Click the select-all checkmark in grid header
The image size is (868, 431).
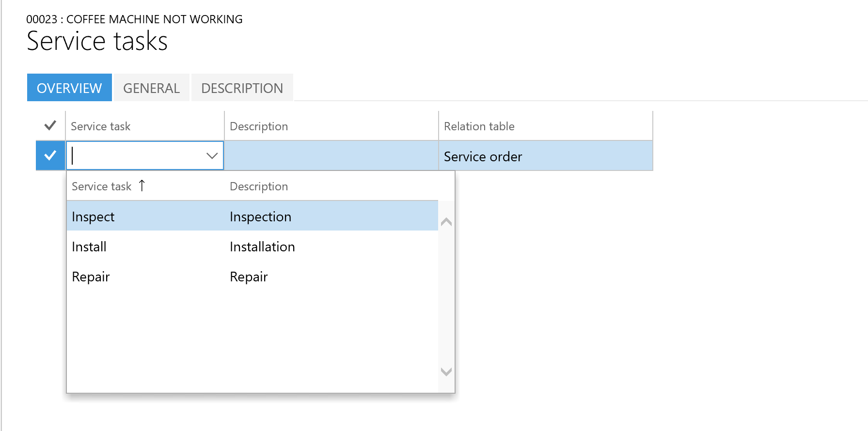click(x=50, y=126)
